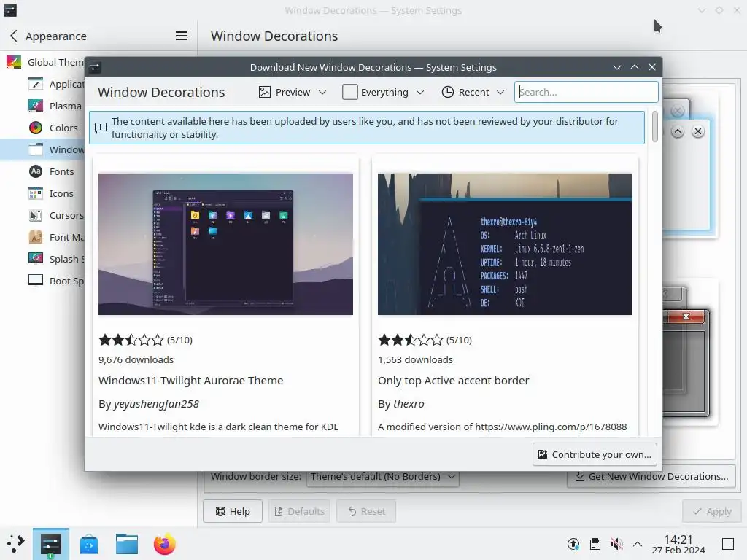Open the Icons settings icon
This screenshot has width=747, height=560.
click(36, 193)
